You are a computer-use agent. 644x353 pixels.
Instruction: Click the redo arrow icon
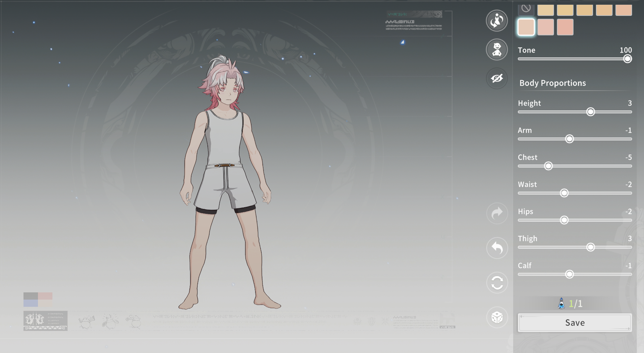[497, 213]
